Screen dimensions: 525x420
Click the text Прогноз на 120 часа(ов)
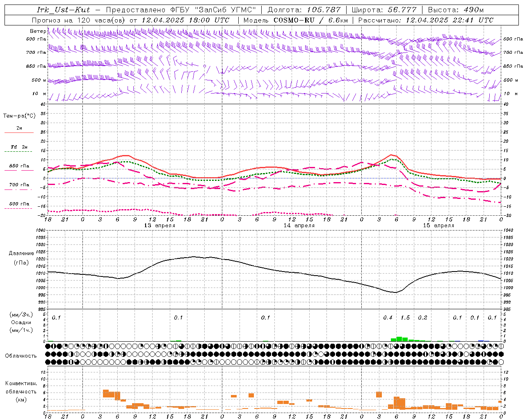click(79, 20)
